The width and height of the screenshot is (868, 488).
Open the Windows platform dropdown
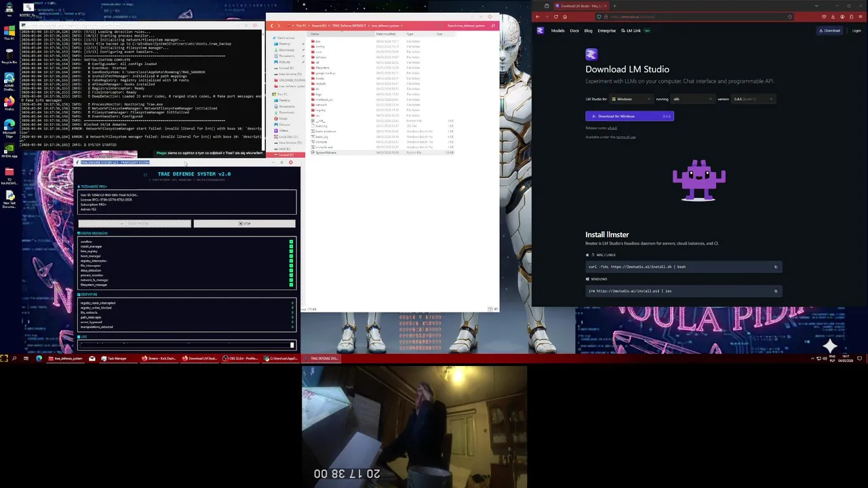pos(631,99)
